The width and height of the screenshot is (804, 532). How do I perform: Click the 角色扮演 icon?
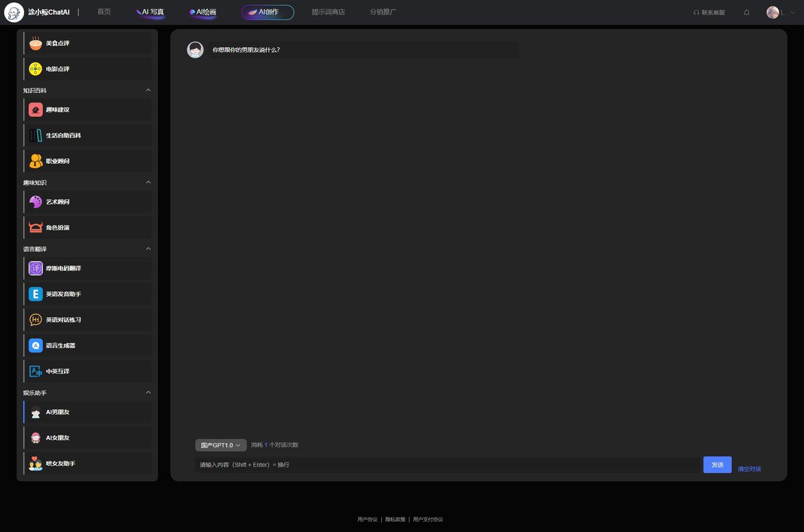click(36, 227)
